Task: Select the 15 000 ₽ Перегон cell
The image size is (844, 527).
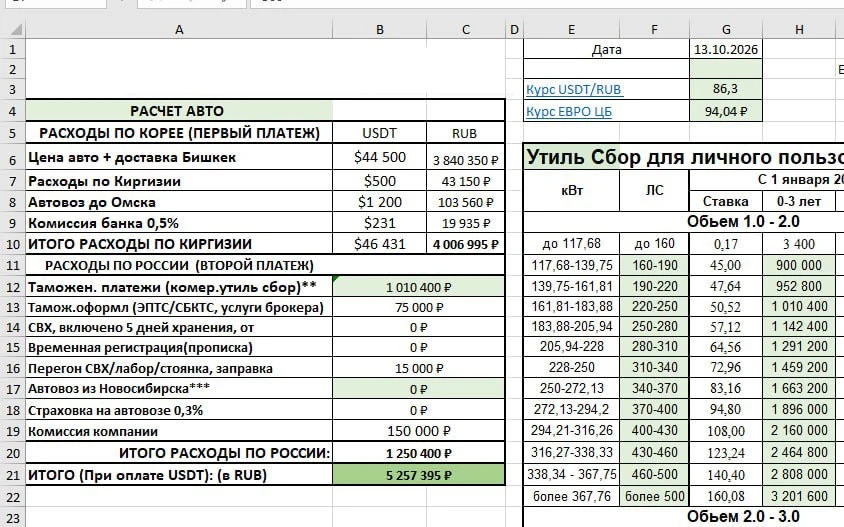Action: click(x=418, y=369)
